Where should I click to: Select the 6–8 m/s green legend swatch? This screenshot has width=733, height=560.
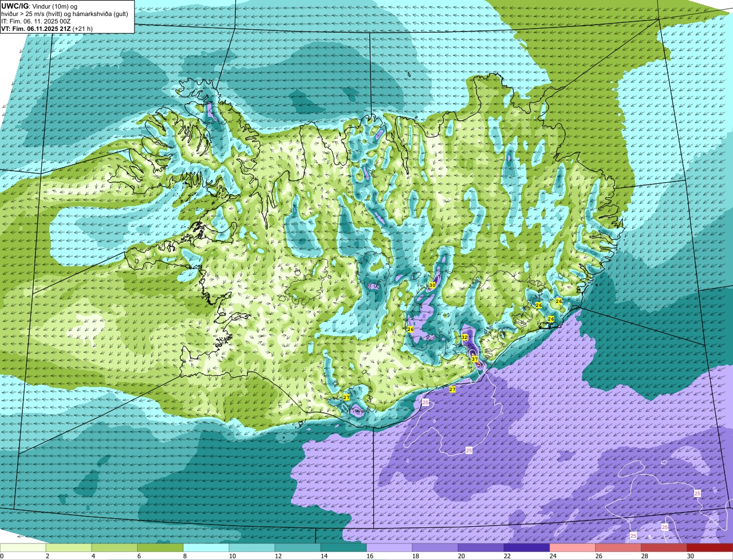click(x=160, y=547)
